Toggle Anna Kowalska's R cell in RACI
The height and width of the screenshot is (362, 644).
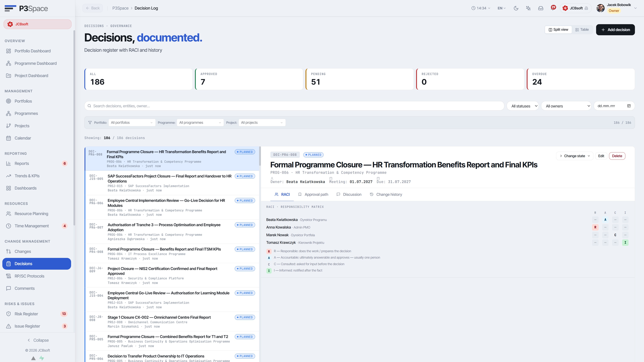[x=595, y=227]
